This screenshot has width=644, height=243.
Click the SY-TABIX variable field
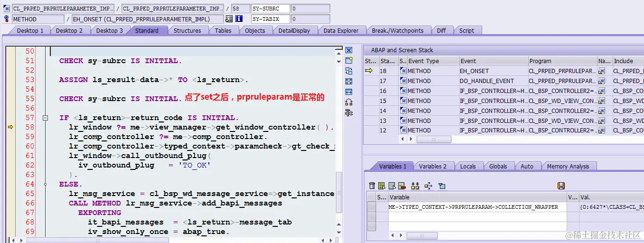coord(270,19)
